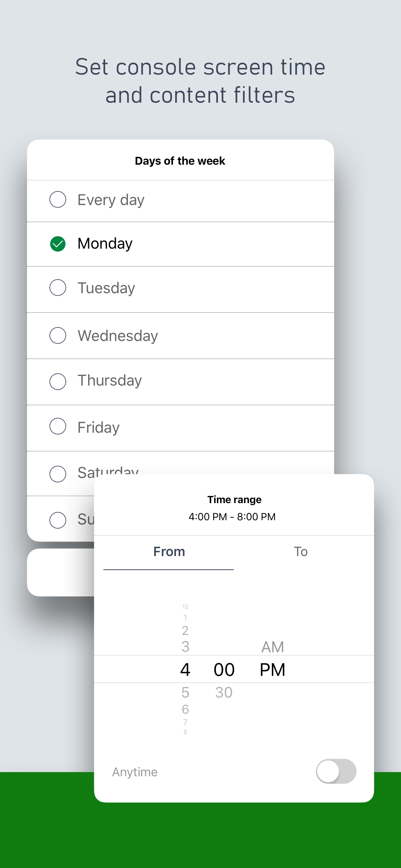Uncheck the green Monday checkmark
Screen dimensions: 401x868
[x=57, y=244]
